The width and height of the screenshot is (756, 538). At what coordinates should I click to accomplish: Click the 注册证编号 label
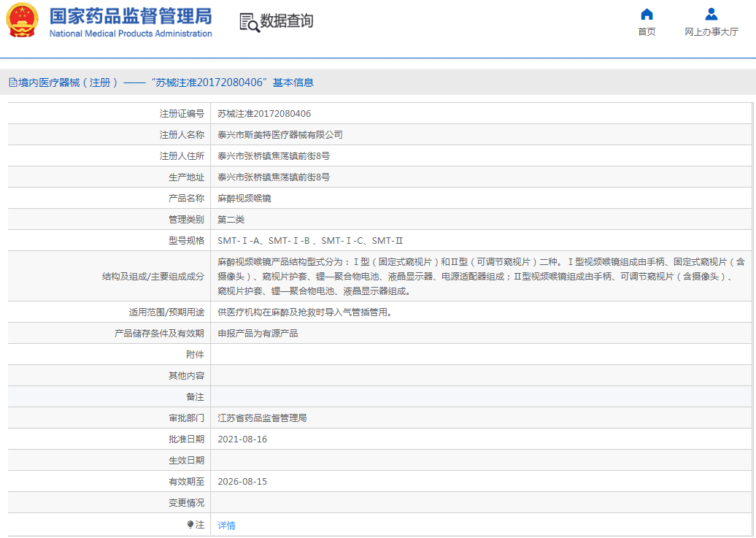click(x=182, y=114)
